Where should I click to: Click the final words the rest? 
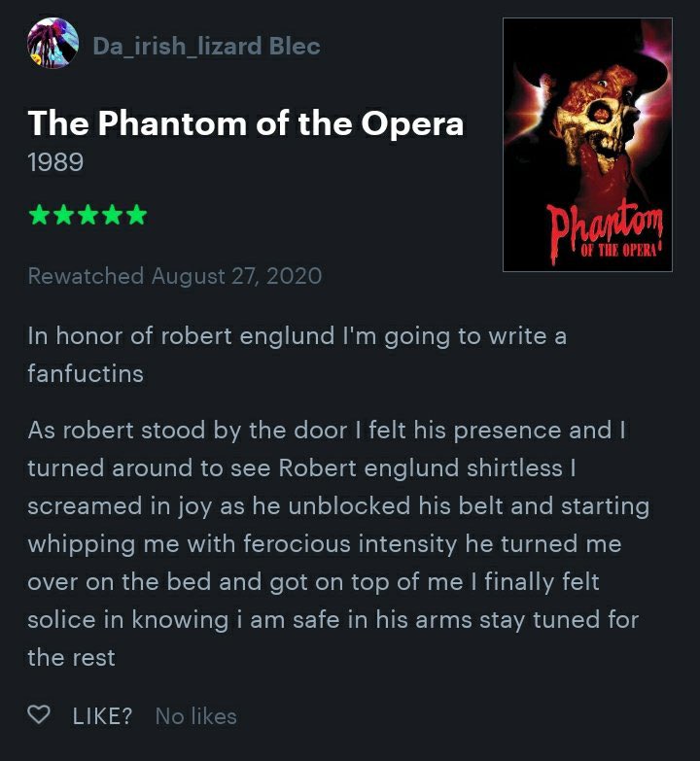point(71,657)
